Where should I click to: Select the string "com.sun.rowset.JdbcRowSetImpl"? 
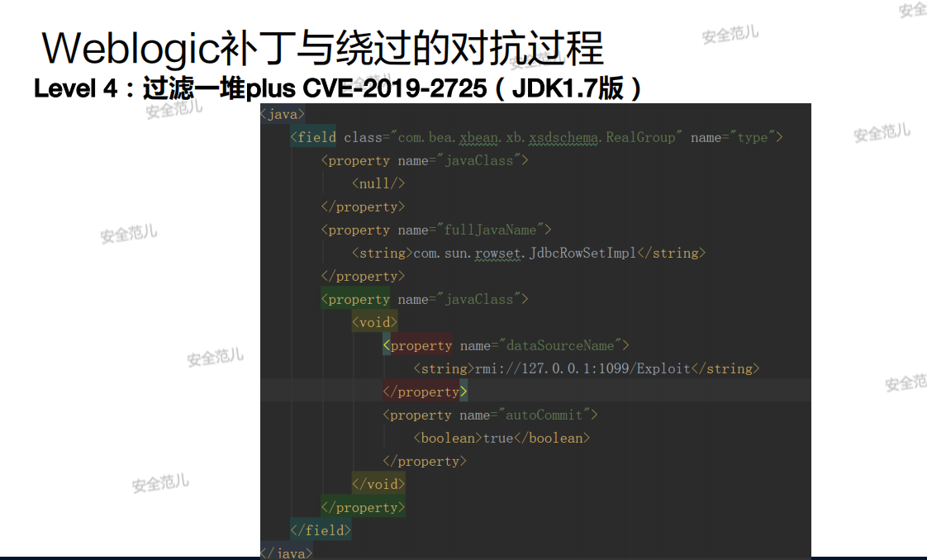pos(525,253)
